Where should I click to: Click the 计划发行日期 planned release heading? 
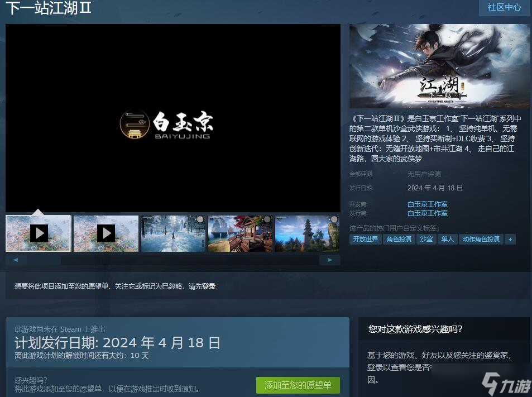coord(117,343)
